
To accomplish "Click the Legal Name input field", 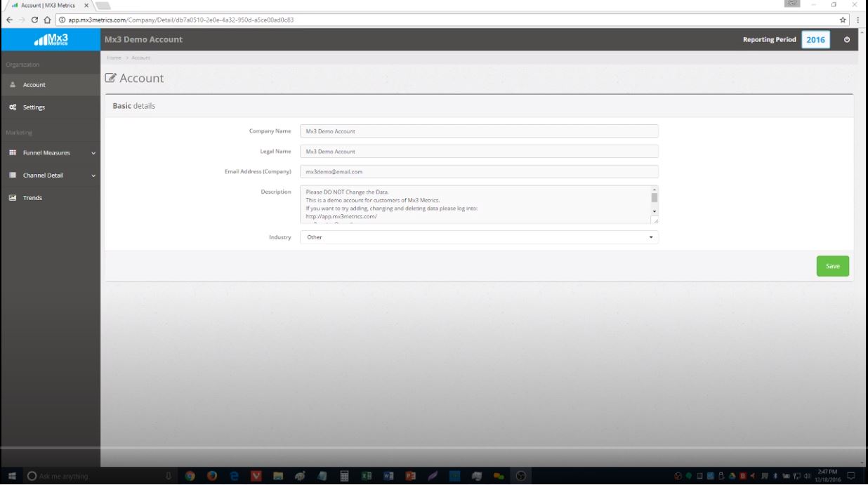I will pos(479,151).
